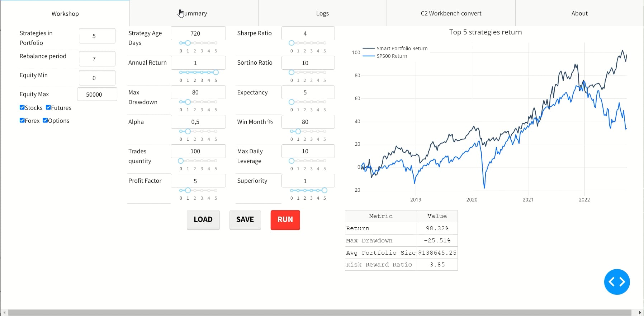Click the Superiority slider handle
Image resolution: width=644 pixels, height=316 pixels.
tap(325, 190)
